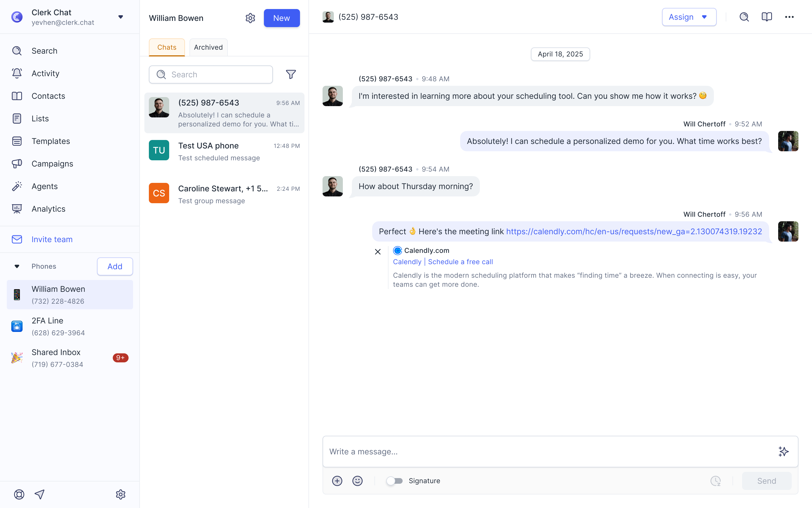Schedule message using the clock icon
Image resolution: width=812 pixels, height=508 pixels.
(715, 481)
